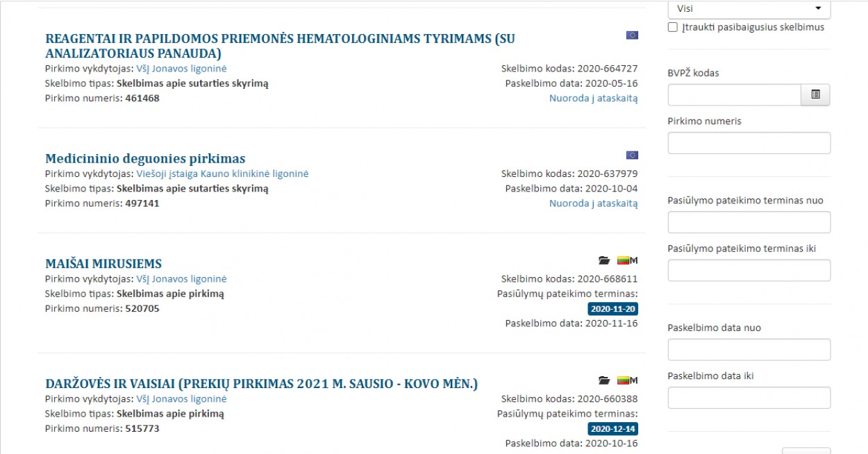Open MAIŠAI MIRUSIEMS listing title
Screen dimensions: 868x454
tap(103, 264)
